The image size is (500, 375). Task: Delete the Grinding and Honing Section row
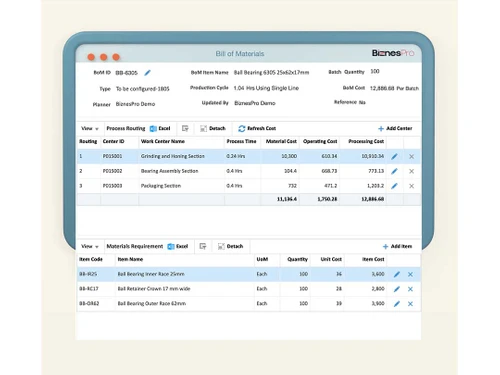412,156
